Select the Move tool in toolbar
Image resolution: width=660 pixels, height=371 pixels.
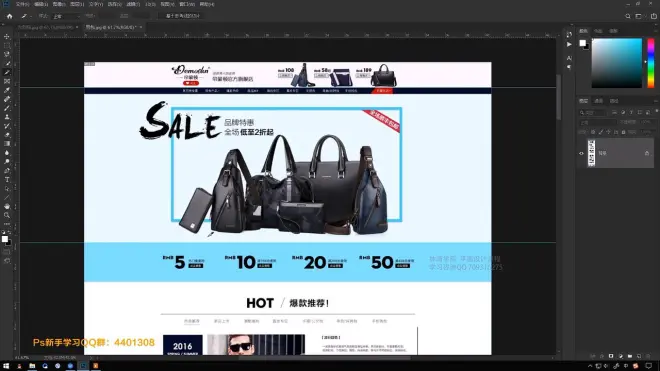7,37
